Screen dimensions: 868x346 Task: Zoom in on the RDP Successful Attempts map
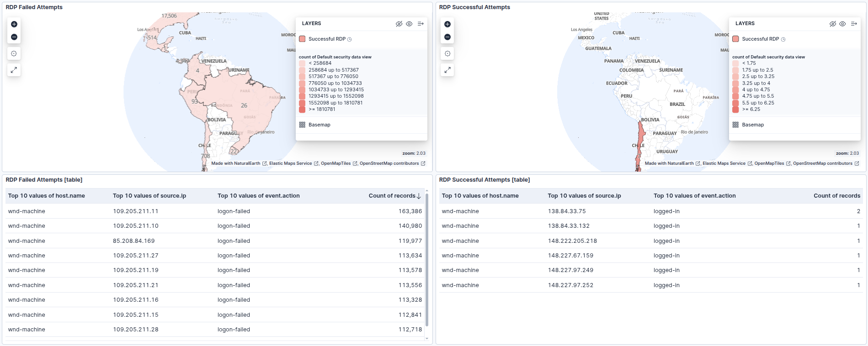click(447, 24)
